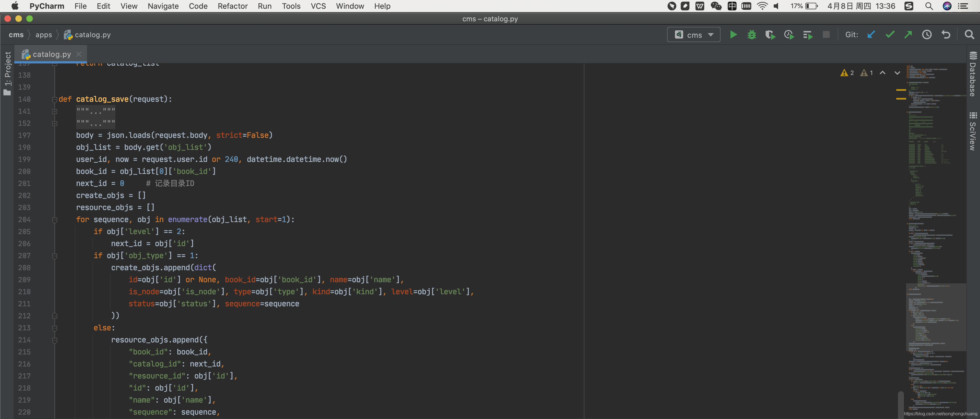
Task: Open the Tools menu
Action: tap(291, 6)
